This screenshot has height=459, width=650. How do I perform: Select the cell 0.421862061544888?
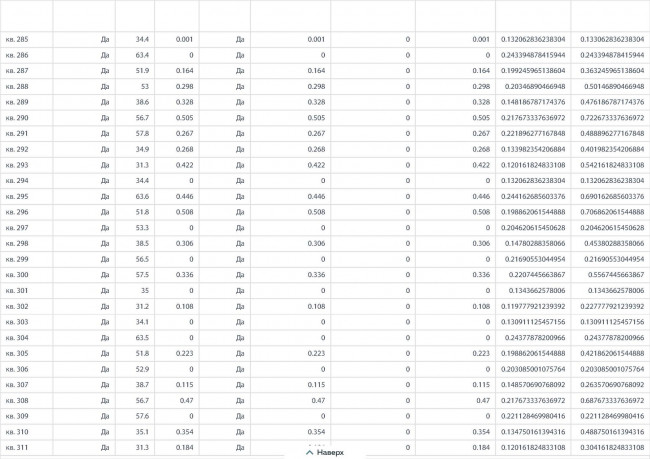(612, 353)
